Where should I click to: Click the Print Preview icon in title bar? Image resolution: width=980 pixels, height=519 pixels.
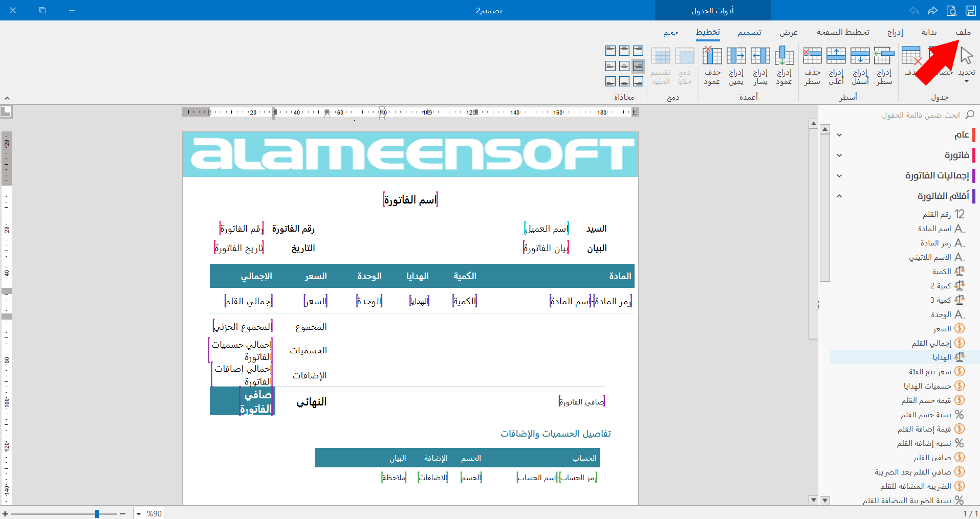[x=951, y=10]
